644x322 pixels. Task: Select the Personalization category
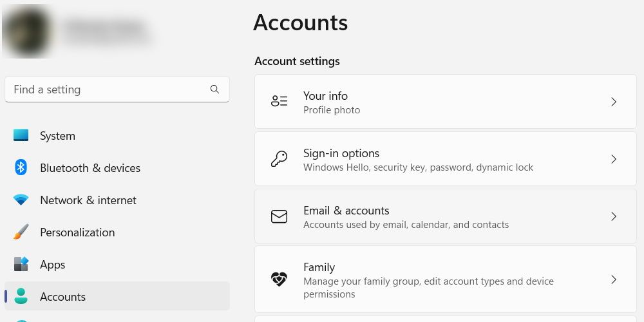(x=77, y=232)
